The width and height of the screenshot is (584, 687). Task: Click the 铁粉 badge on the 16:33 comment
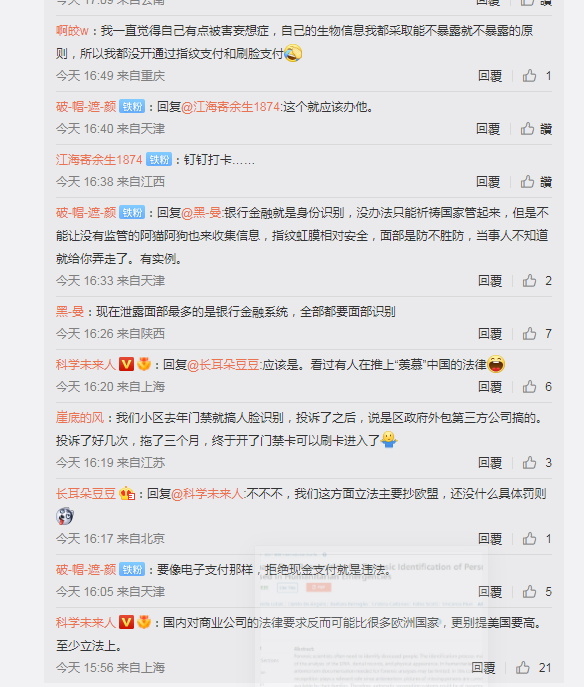click(132, 212)
